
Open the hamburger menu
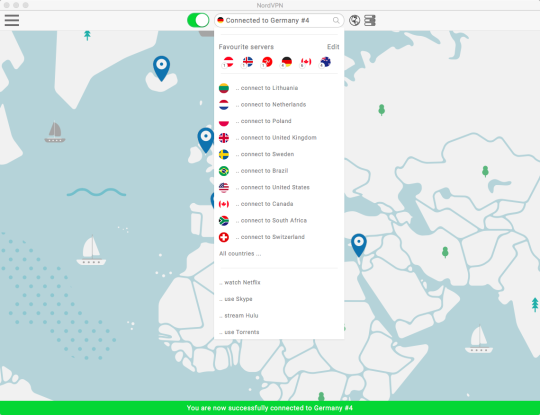12,20
